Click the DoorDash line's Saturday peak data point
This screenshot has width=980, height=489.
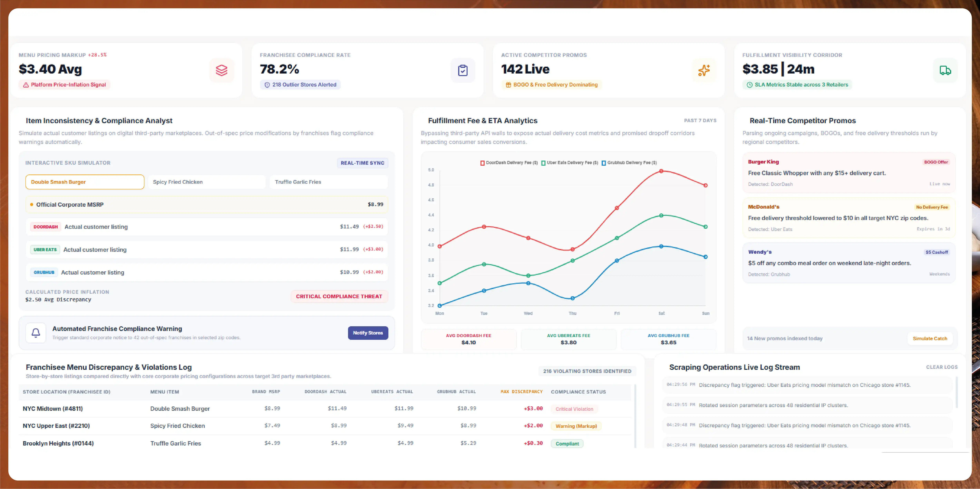(x=661, y=171)
